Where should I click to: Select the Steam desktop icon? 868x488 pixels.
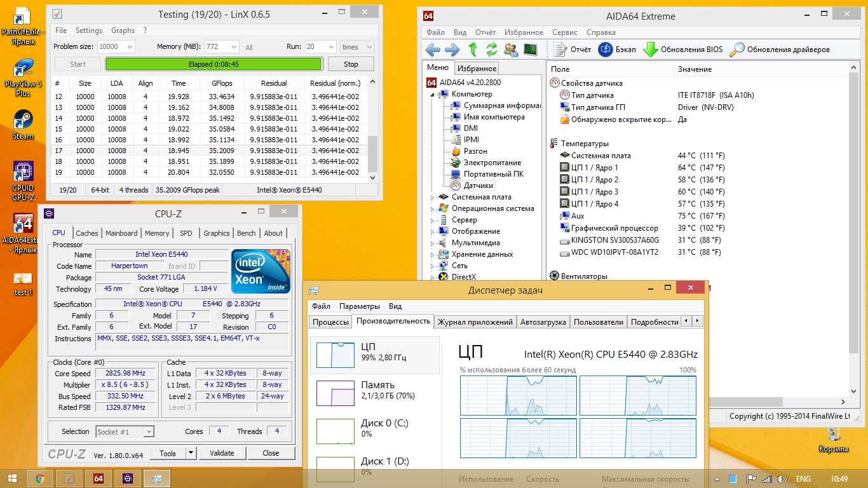23,125
